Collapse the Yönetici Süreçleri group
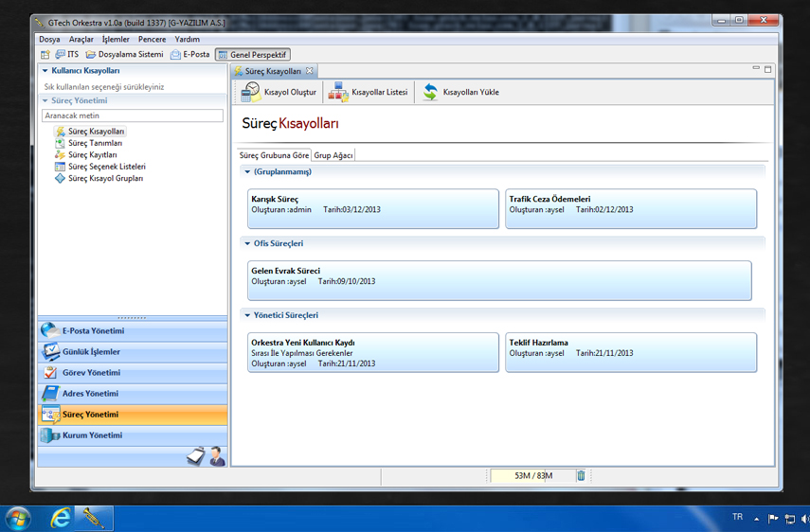Image resolution: width=810 pixels, height=532 pixels. 247,315
